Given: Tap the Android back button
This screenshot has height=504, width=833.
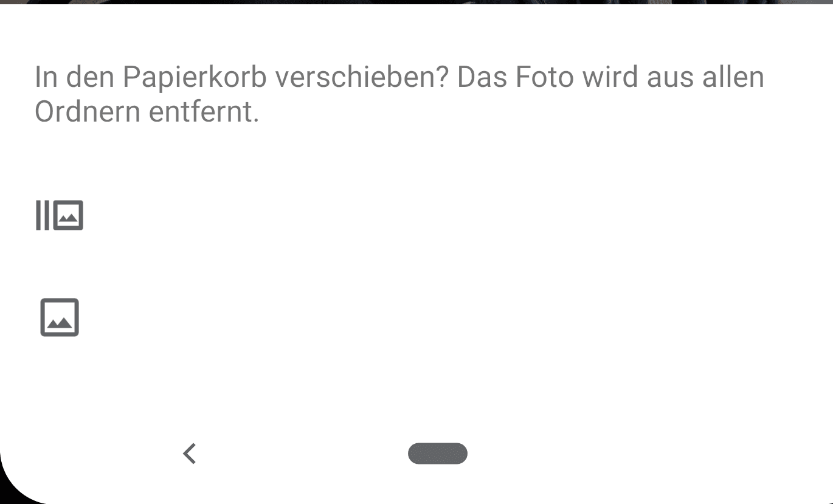Looking at the screenshot, I should [190, 454].
